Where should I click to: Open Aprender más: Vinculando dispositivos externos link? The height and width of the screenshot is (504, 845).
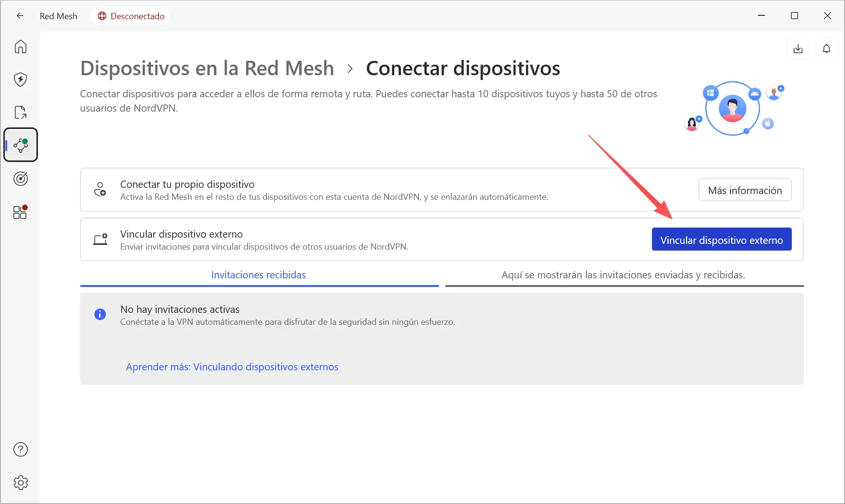(232, 367)
